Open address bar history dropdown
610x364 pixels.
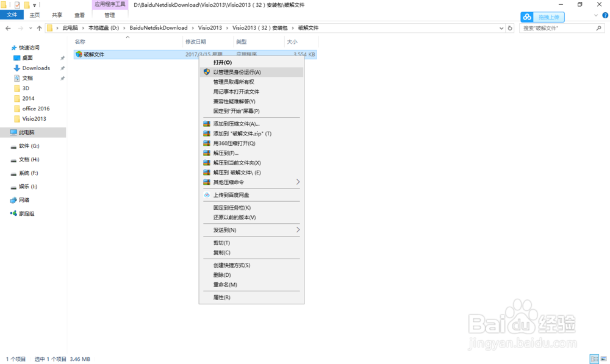pyautogui.click(x=501, y=28)
